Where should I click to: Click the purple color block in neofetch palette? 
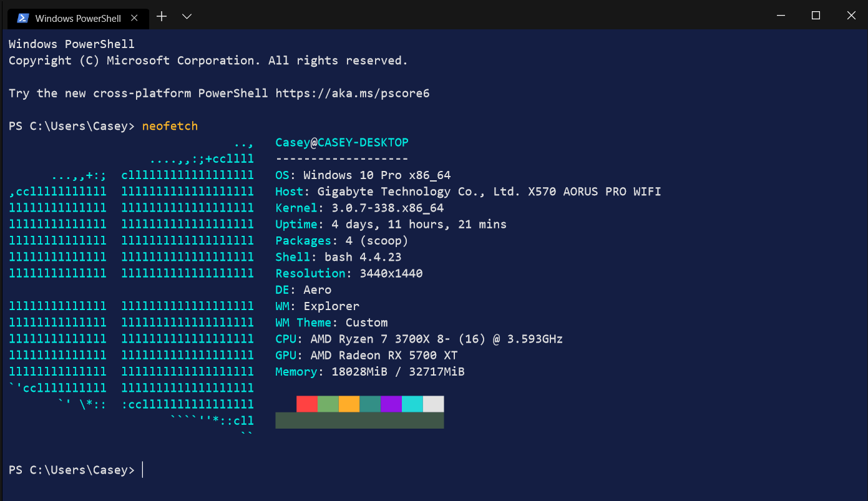[x=391, y=404]
